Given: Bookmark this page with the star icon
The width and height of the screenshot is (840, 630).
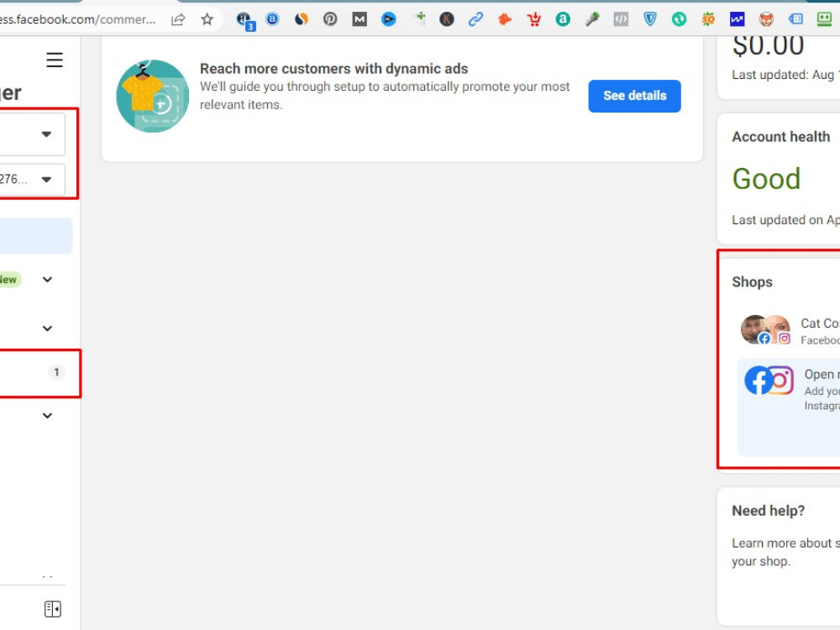Looking at the screenshot, I should 207,20.
